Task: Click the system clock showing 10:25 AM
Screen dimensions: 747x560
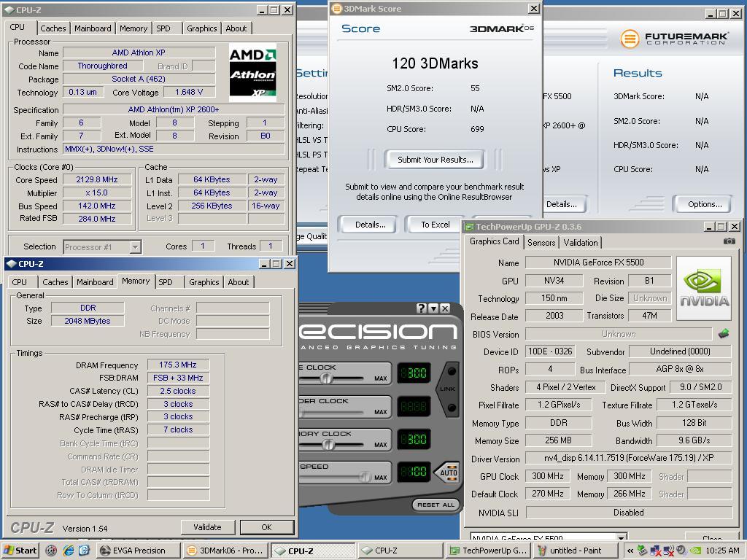Action: [x=723, y=551]
